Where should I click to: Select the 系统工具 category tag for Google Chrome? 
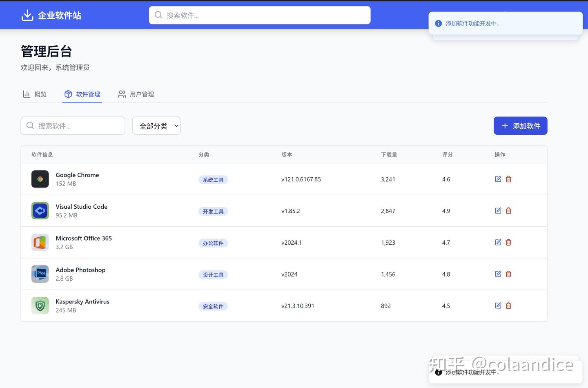click(213, 179)
